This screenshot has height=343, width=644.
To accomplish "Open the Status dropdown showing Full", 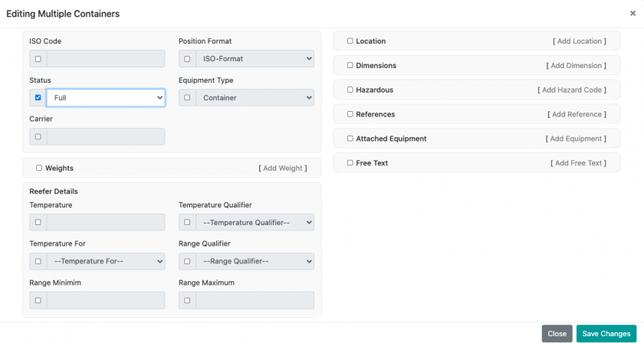I will (106, 98).
